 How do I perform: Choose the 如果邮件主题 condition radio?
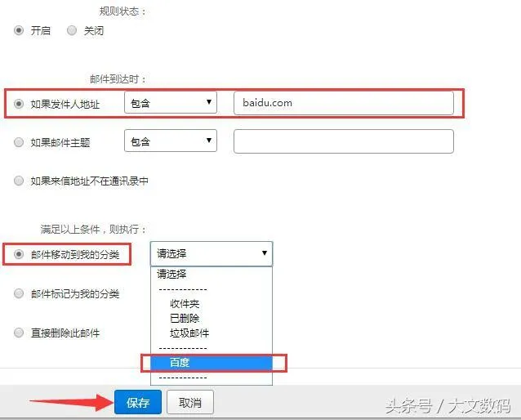[x=19, y=142]
